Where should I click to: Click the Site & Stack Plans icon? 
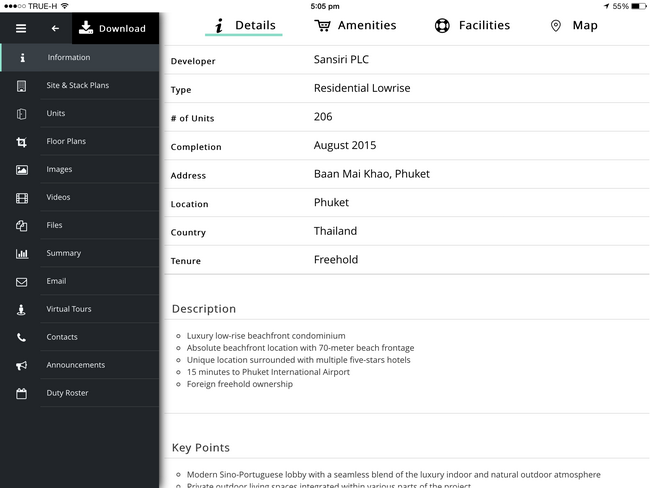(x=22, y=86)
